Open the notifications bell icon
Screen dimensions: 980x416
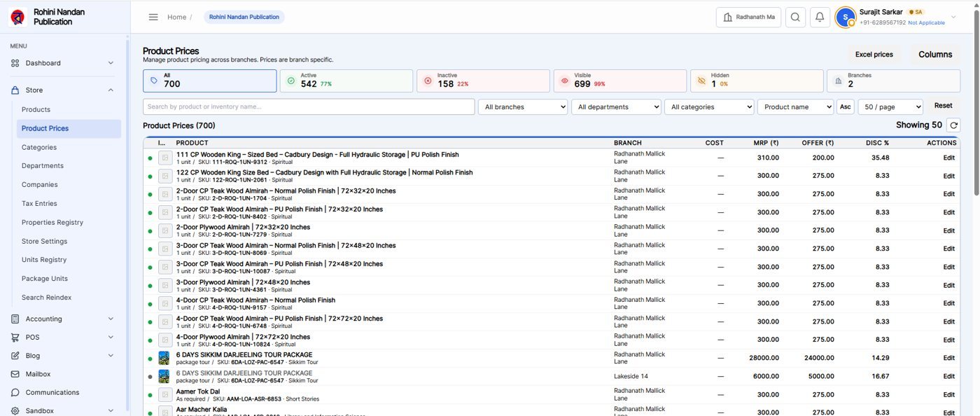click(820, 18)
